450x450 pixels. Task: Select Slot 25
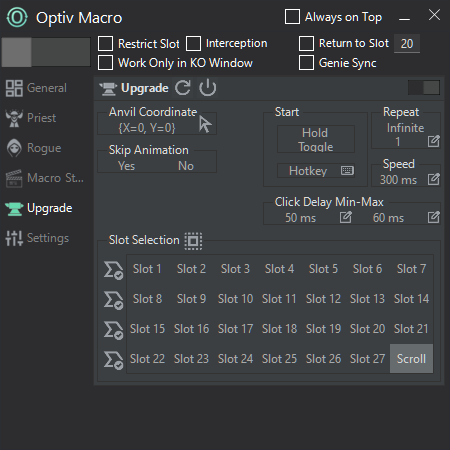click(x=279, y=359)
